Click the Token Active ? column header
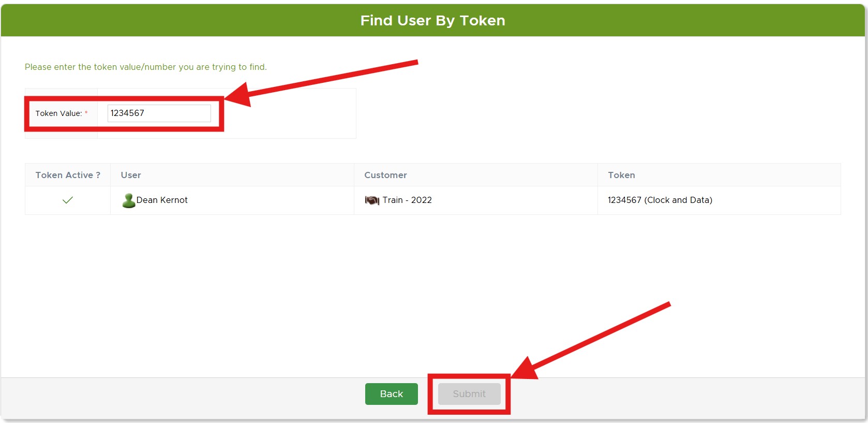The height and width of the screenshot is (423, 868). click(68, 175)
